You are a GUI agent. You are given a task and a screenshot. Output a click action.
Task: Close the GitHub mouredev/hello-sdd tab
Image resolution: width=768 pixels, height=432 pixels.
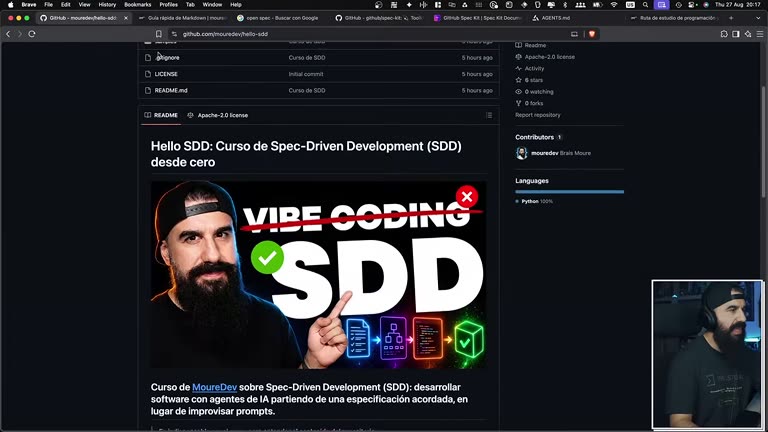[126, 18]
